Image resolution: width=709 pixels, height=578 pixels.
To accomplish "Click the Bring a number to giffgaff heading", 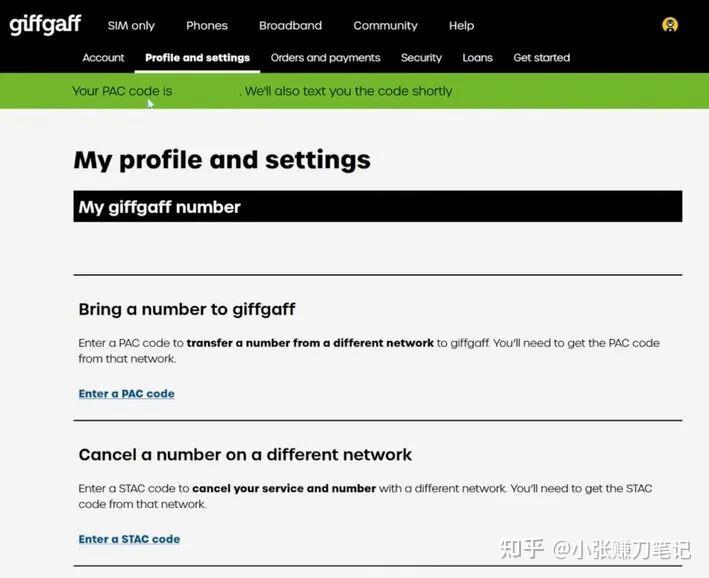I will (187, 310).
